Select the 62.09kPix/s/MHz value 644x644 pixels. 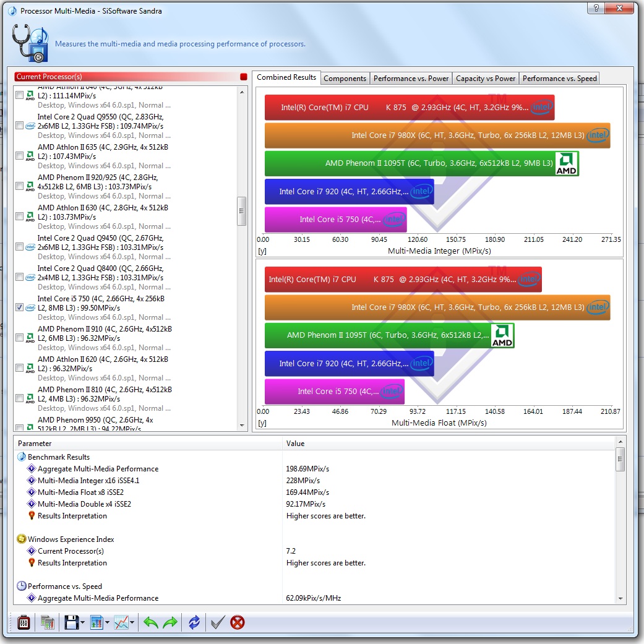(x=314, y=598)
